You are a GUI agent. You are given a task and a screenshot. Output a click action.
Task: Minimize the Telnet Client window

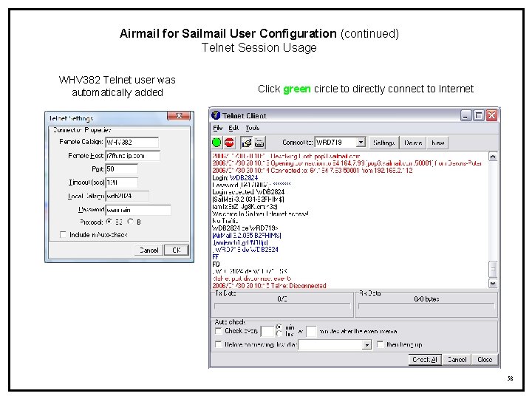(x=465, y=116)
